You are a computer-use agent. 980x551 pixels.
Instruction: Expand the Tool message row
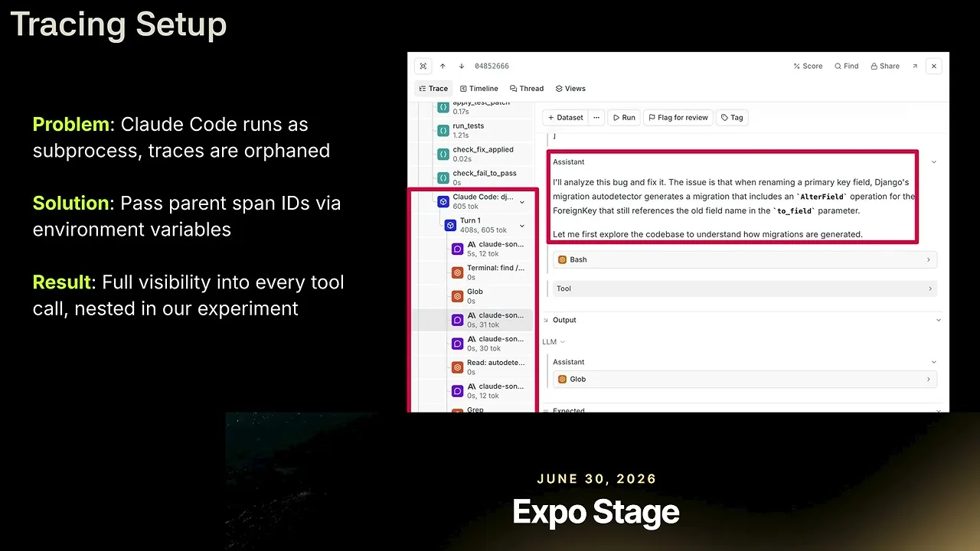pos(744,289)
